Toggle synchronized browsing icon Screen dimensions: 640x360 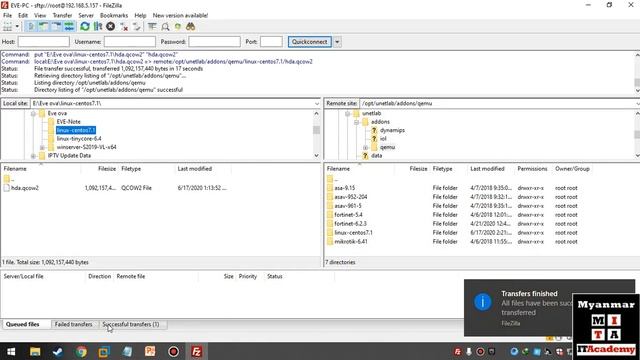[x=178, y=27]
